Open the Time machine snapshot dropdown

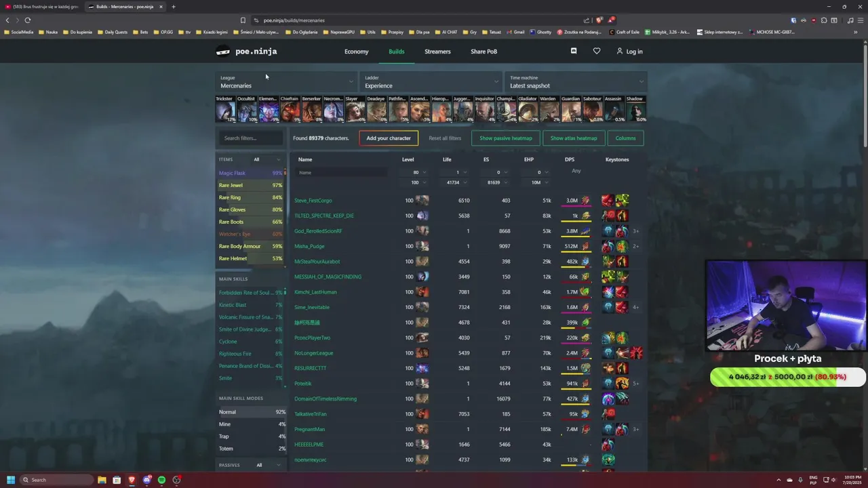(576, 82)
